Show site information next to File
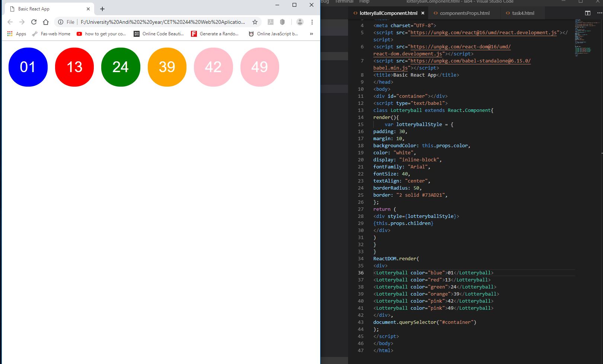Screen dimensions: 603x364 (x=61, y=22)
